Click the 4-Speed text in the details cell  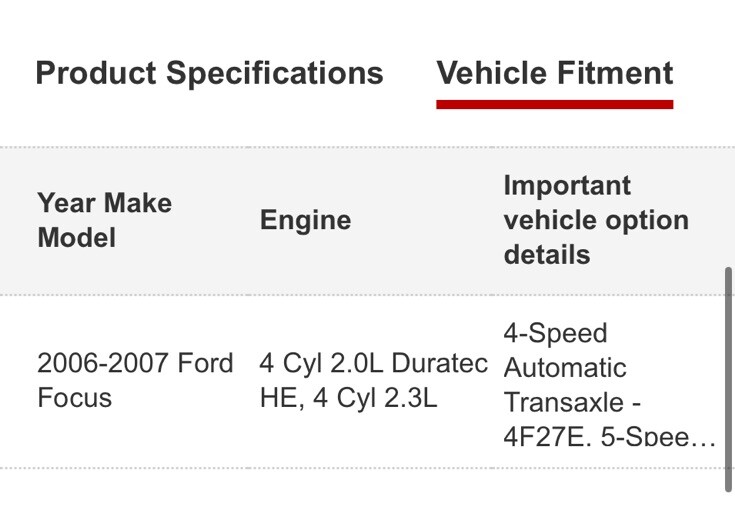pos(555,333)
